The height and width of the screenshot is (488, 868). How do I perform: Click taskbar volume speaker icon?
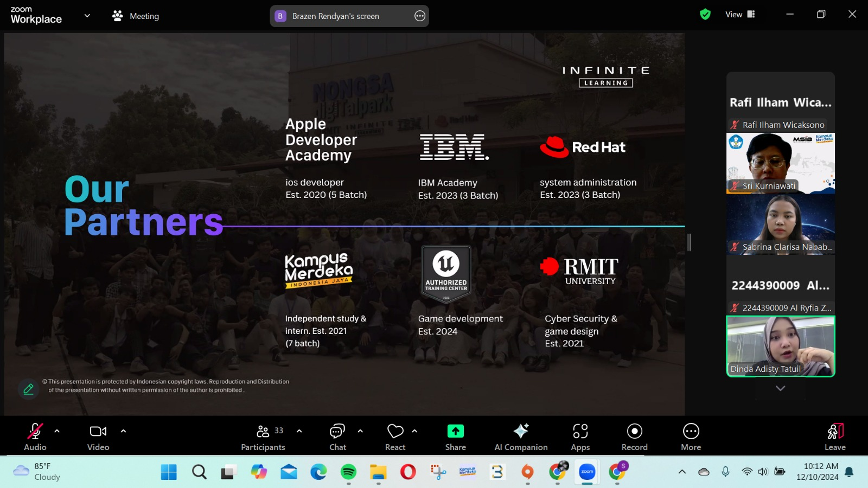pos(763,472)
